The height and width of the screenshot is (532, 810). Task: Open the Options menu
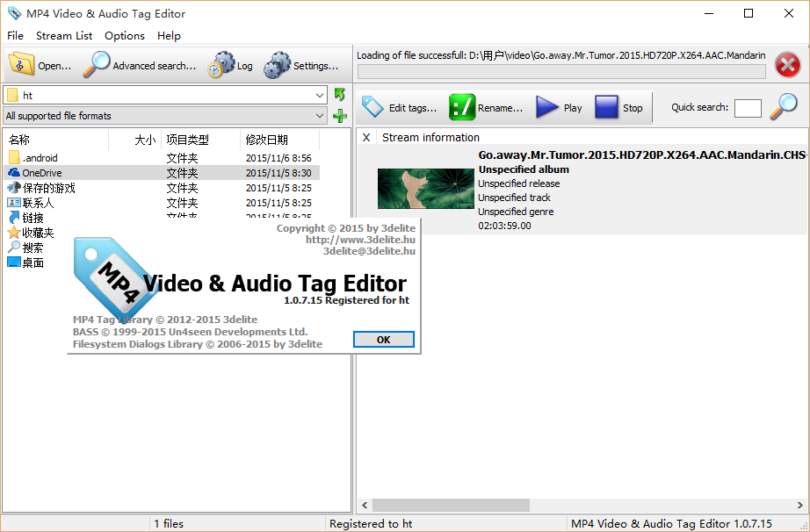point(125,36)
